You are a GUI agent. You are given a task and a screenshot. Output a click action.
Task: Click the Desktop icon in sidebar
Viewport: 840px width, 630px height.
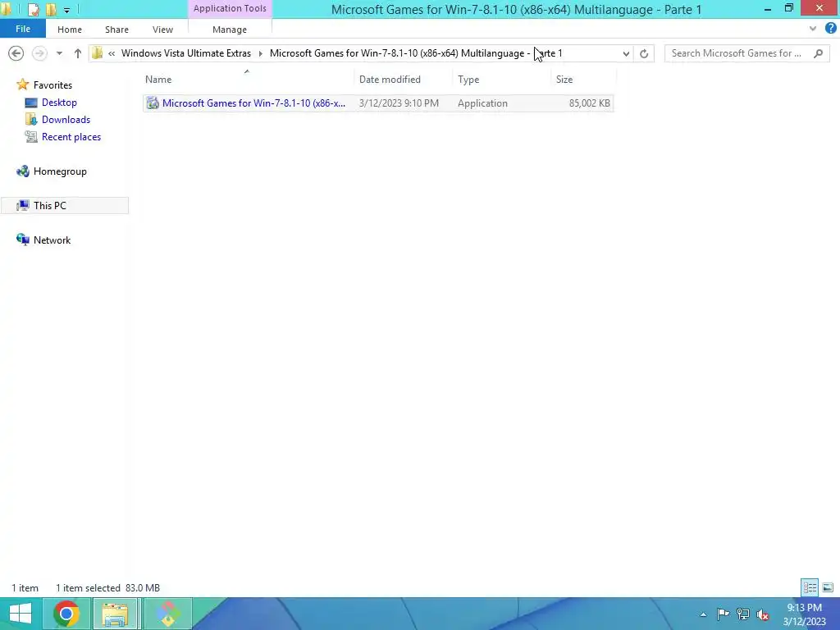pyautogui.click(x=31, y=103)
